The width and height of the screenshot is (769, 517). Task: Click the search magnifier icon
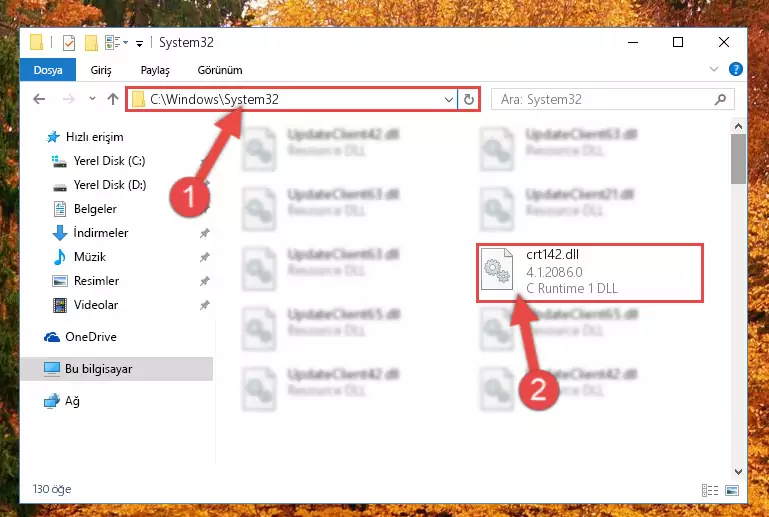(720, 100)
